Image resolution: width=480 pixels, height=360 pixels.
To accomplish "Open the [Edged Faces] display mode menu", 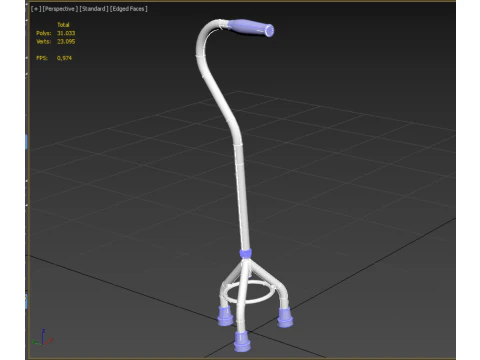I will [129, 9].
